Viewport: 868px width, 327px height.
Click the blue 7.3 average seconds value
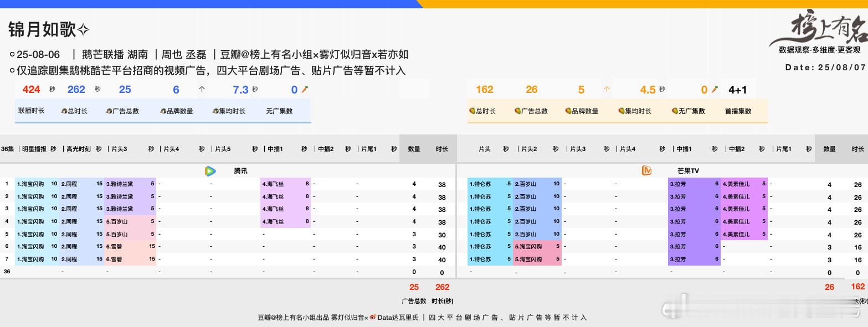[x=241, y=90]
